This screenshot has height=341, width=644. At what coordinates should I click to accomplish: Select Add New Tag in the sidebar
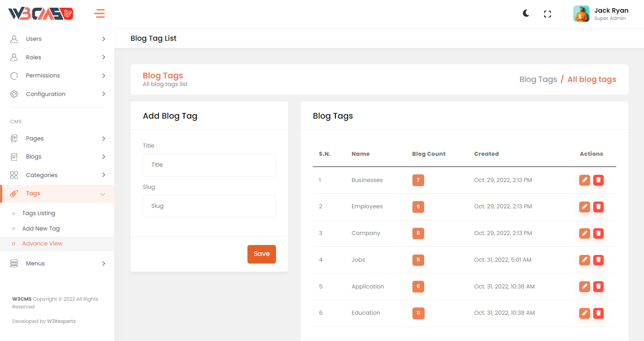(x=41, y=229)
